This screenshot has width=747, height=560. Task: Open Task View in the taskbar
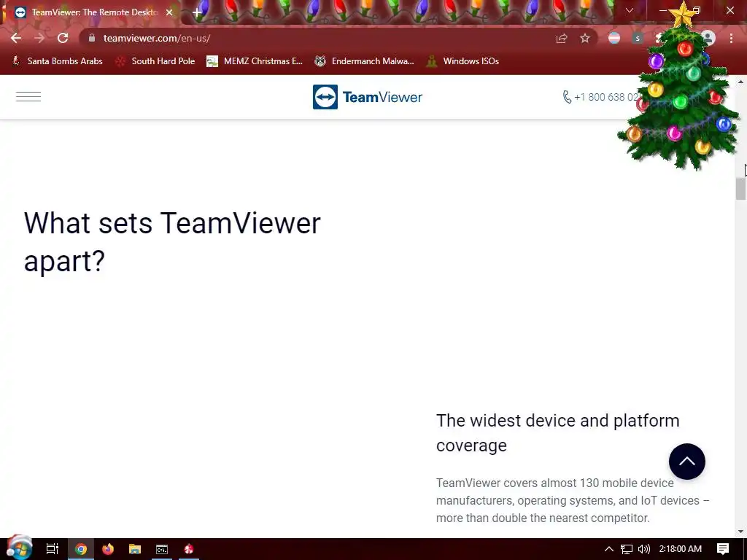(x=52, y=549)
